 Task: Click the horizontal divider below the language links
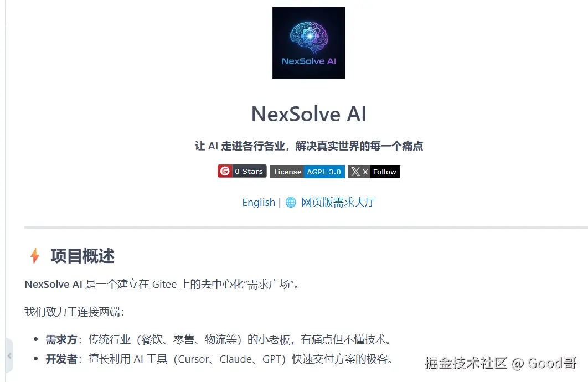click(x=306, y=227)
